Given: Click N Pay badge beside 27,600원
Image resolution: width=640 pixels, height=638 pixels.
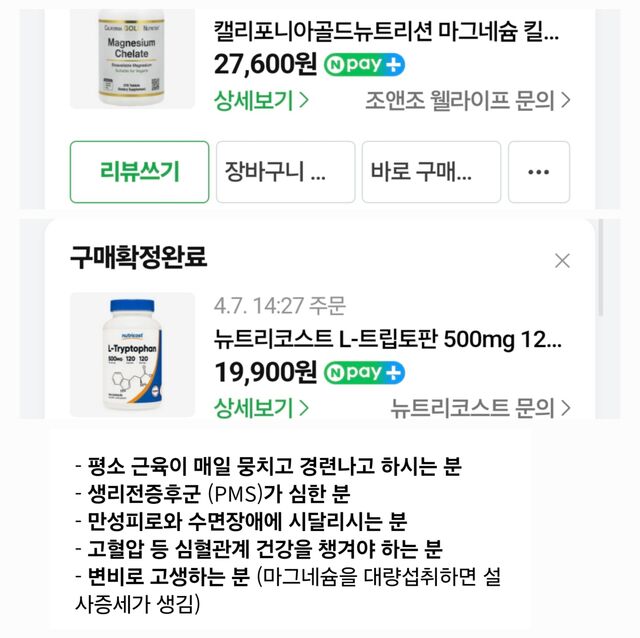Looking at the screenshot, I should coord(364,66).
